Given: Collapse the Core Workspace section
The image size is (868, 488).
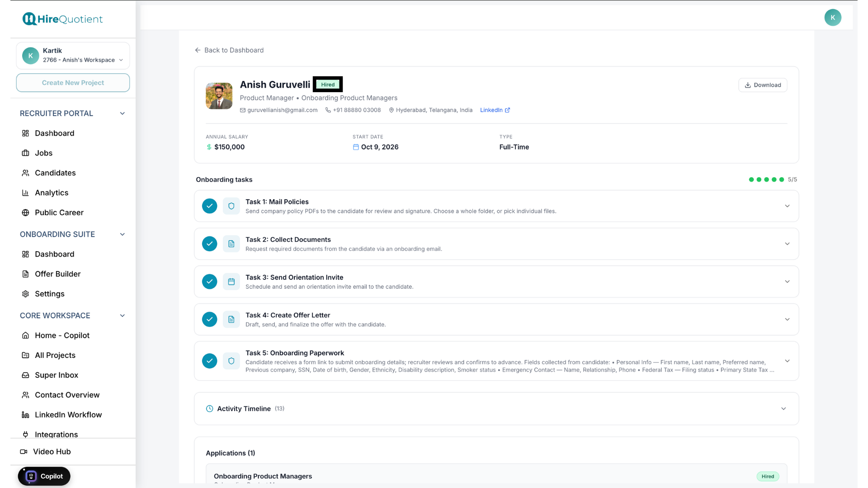Looking at the screenshot, I should (x=122, y=316).
